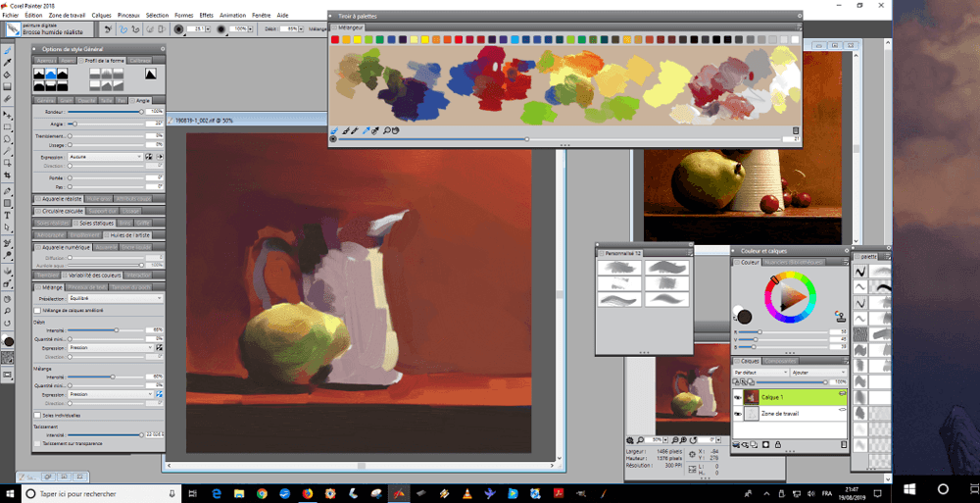Image resolution: width=980 pixels, height=503 pixels.
Task: Open the Mélange Expression Pression dropdown
Action: (x=110, y=395)
